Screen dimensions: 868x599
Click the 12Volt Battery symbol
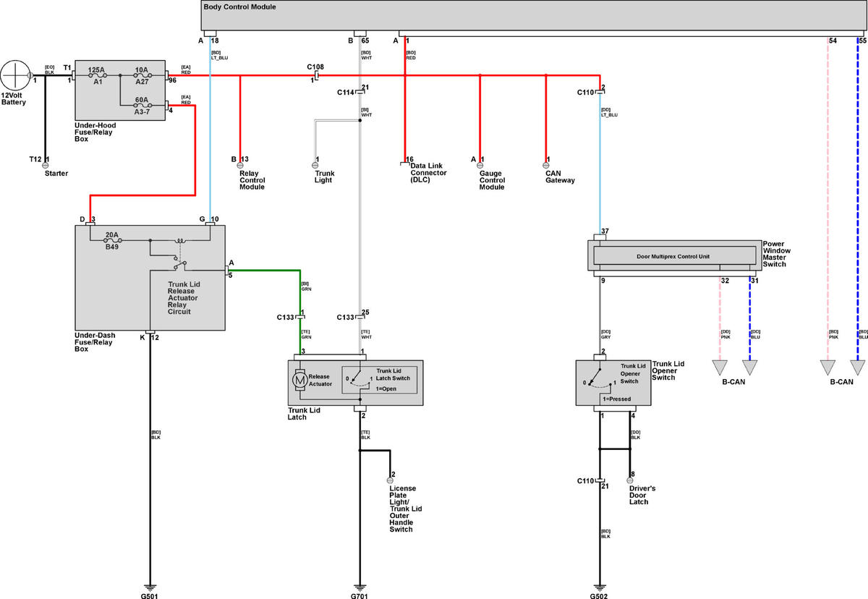click(x=15, y=75)
